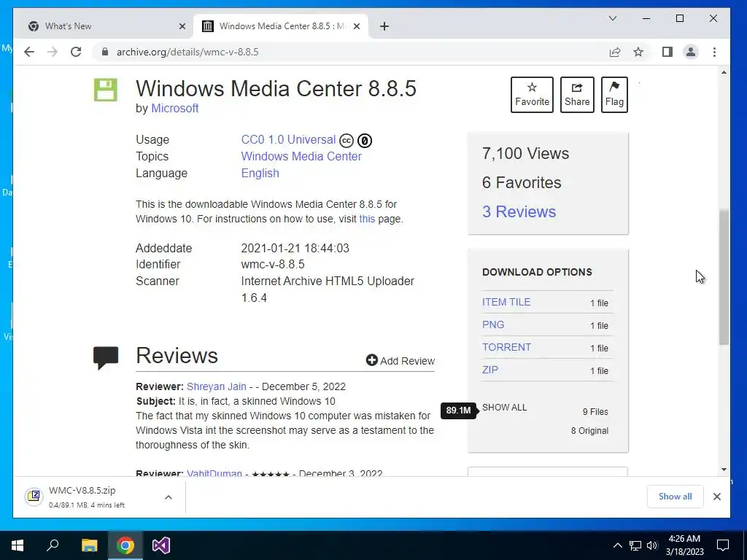Click the 8 Original count
The width and height of the screenshot is (747, 560).
point(589,430)
